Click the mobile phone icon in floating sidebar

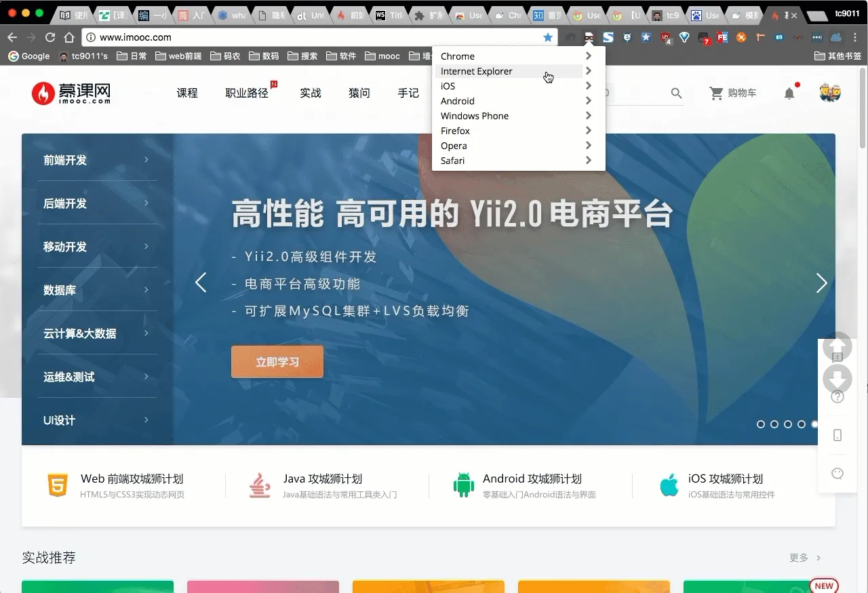coord(837,435)
